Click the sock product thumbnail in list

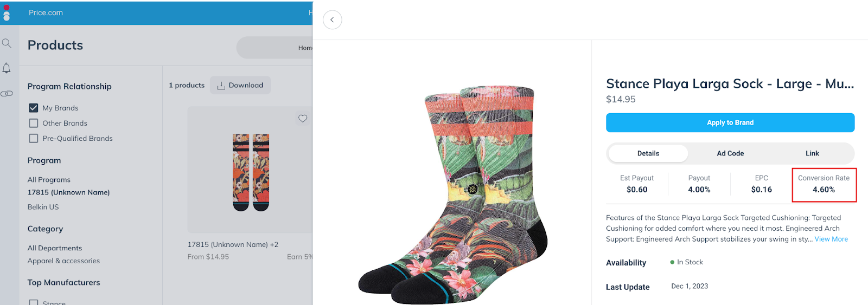point(251,172)
